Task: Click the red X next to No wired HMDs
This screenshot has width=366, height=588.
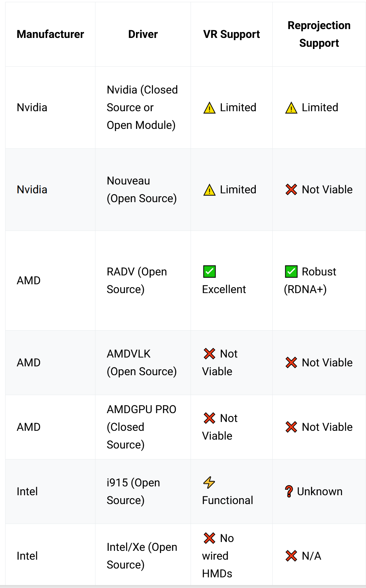Action: (209, 538)
